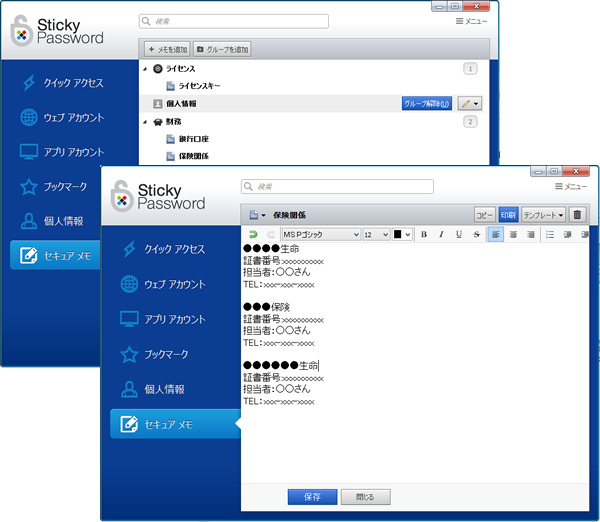
Task: Click the blue 印刷 print button
Action: pos(508,215)
